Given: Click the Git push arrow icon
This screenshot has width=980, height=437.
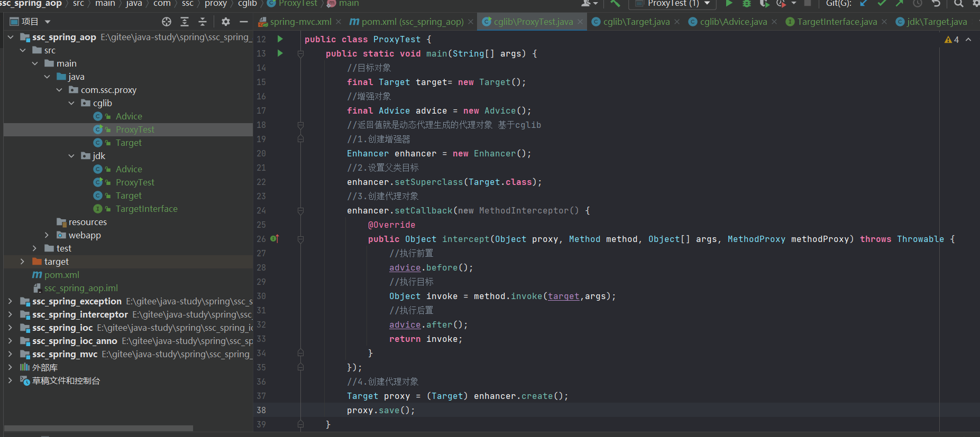Looking at the screenshot, I should [900, 3].
